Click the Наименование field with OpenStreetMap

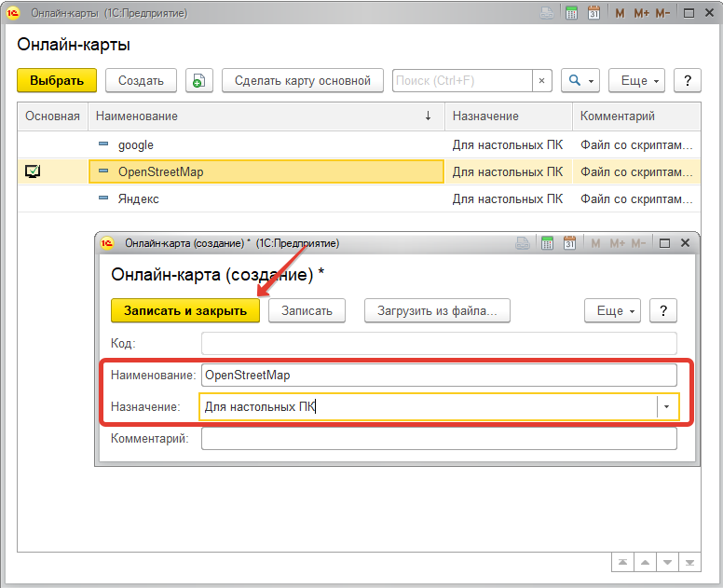439,375
